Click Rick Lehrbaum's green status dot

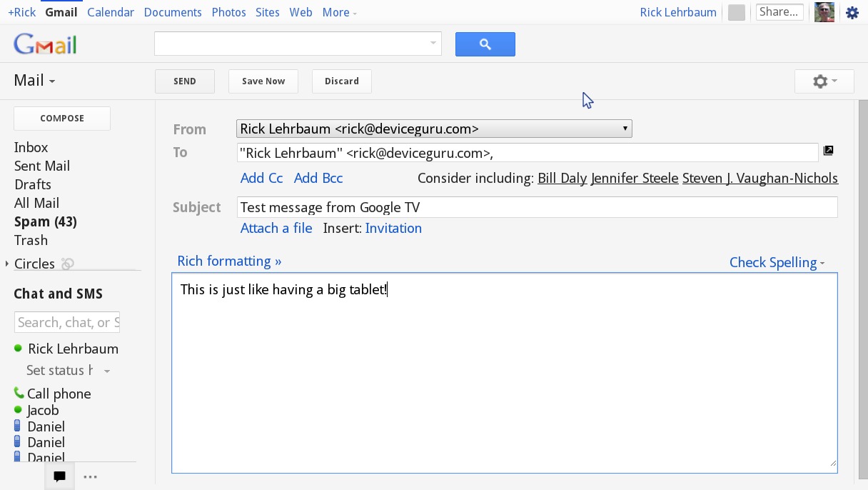19,349
